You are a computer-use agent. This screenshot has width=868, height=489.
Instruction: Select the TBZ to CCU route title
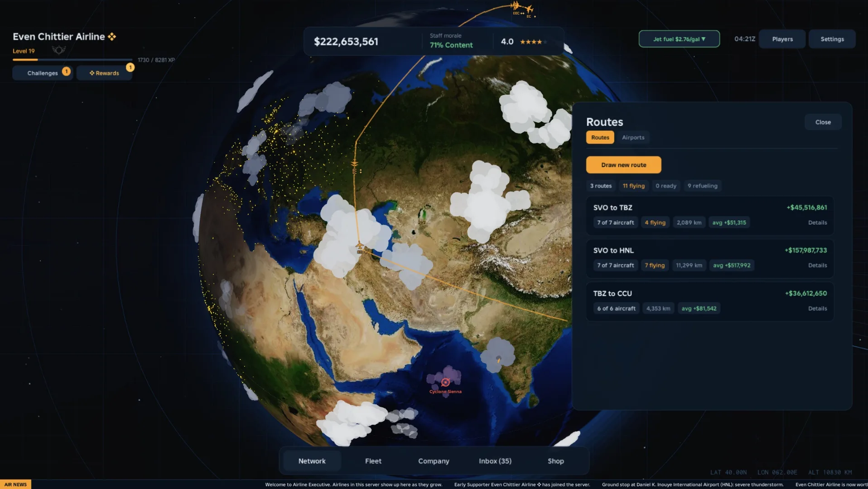pyautogui.click(x=612, y=293)
